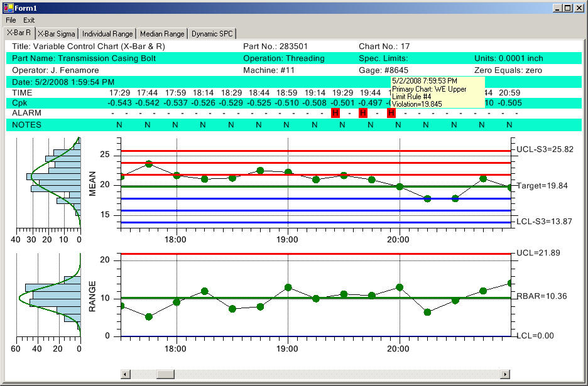Click the Cpk value -0.505
Viewport: 588px width, 386px height.
pyautogui.click(x=509, y=103)
